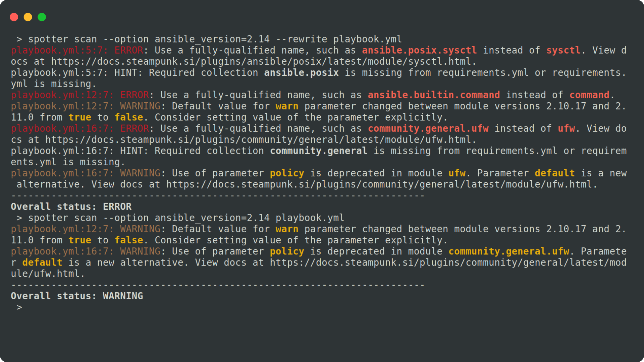Click the red playbook.yml:5:7 ERROR location
The width and height of the screenshot is (644, 362).
59,51
